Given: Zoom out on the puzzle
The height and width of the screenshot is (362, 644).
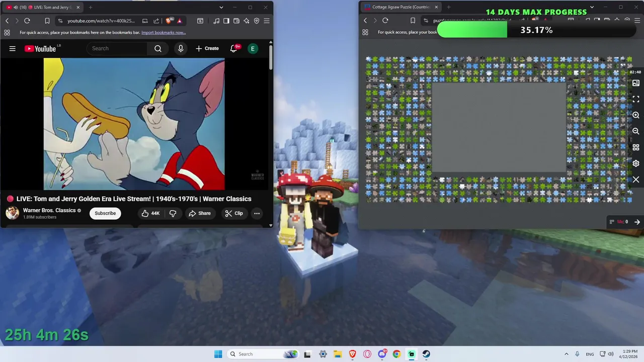Looking at the screenshot, I should click(636, 131).
